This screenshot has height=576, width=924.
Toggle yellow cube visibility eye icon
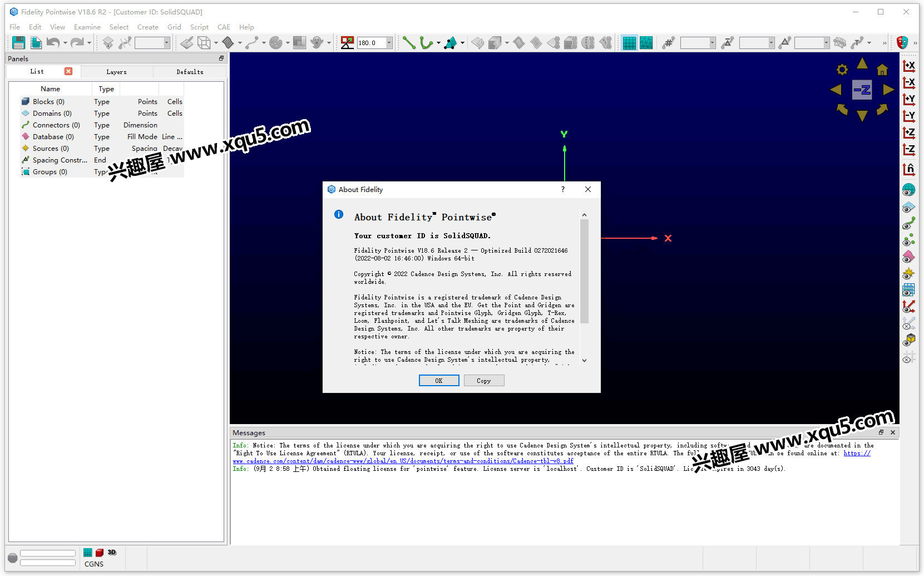click(x=908, y=340)
